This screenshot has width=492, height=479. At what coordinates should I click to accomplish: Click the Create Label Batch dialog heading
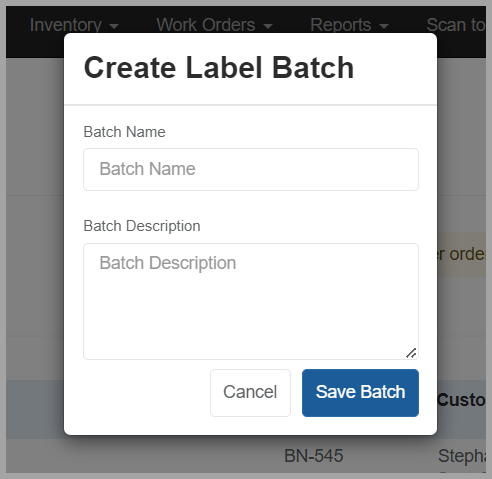pyautogui.click(x=219, y=68)
